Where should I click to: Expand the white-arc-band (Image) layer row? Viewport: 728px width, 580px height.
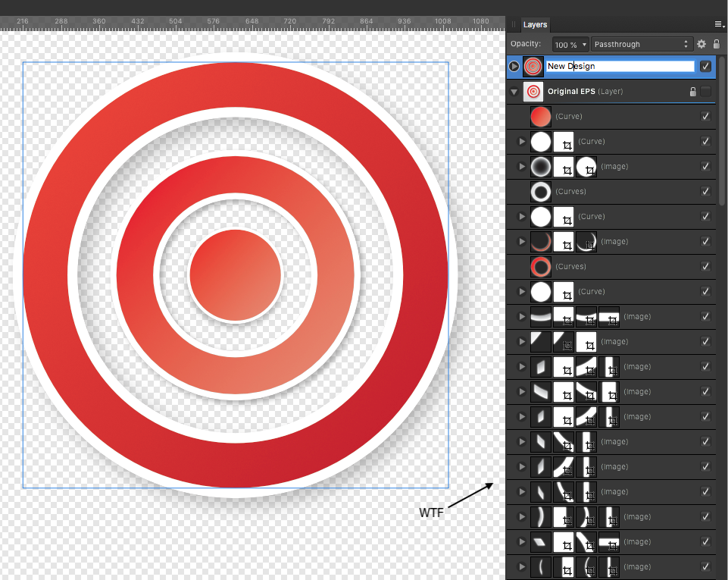pos(522,316)
